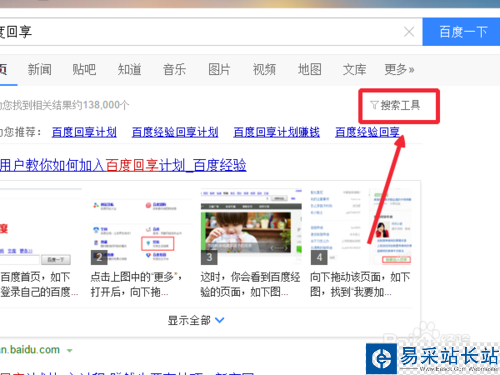Expand the 更多» menu

click(399, 70)
